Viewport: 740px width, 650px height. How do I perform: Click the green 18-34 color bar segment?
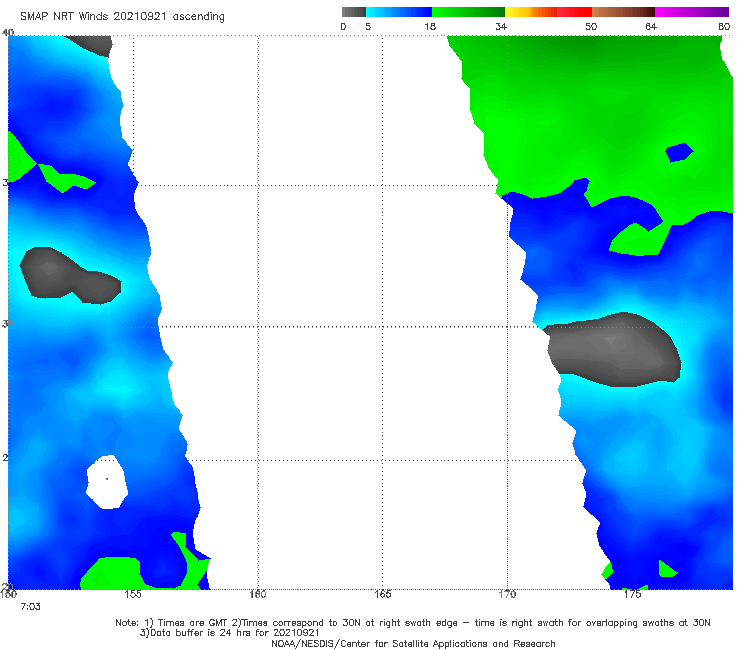click(x=468, y=12)
